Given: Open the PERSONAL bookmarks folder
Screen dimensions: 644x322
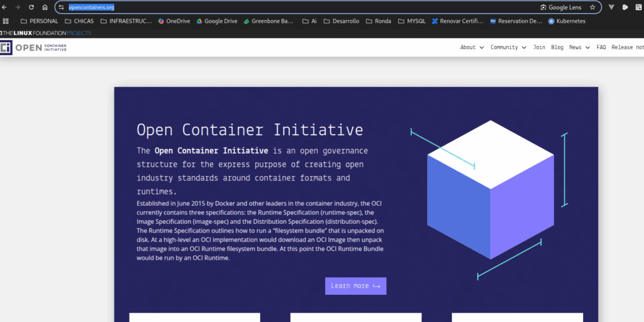Looking at the screenshot, I should tap(40, 21).
